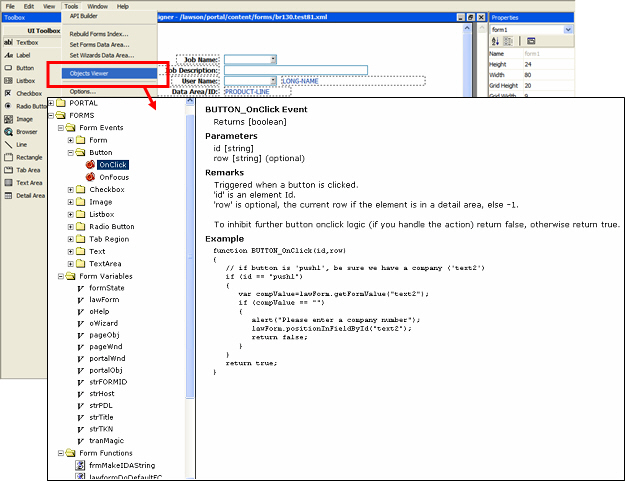Screen dimensions: 626x483
Task: Expand the Listbox folder node
Action: tap(71, 214)
